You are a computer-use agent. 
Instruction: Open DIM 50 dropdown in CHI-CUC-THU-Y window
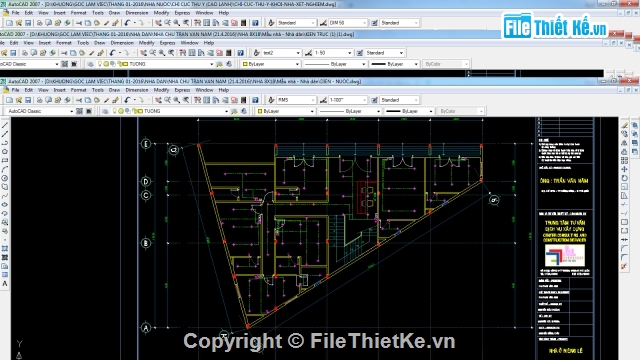(364, 23)
